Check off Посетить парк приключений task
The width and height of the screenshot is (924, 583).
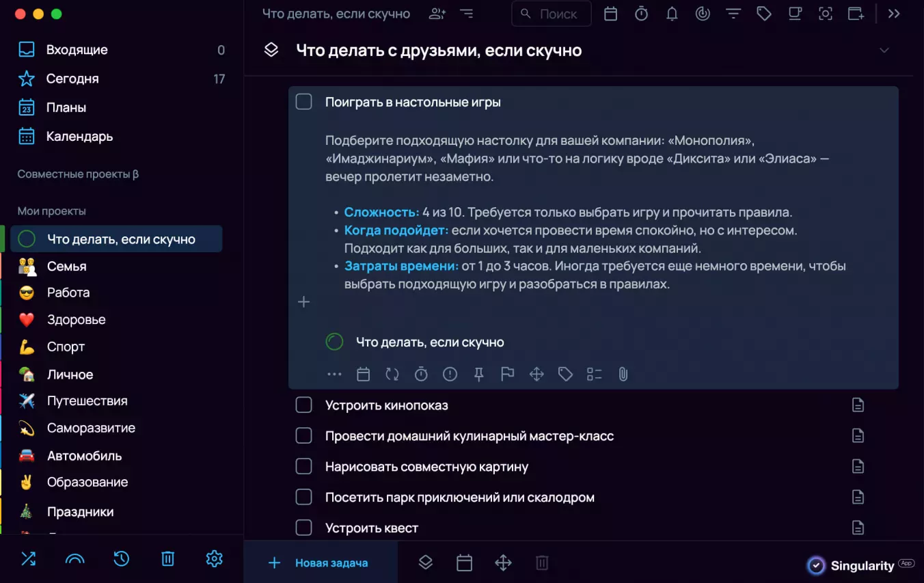[303, 497]
